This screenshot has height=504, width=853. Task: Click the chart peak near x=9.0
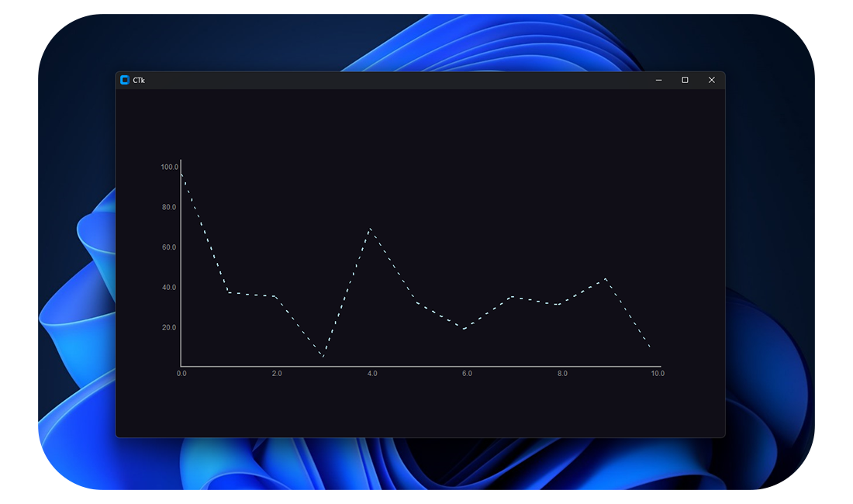coord(605,279)
